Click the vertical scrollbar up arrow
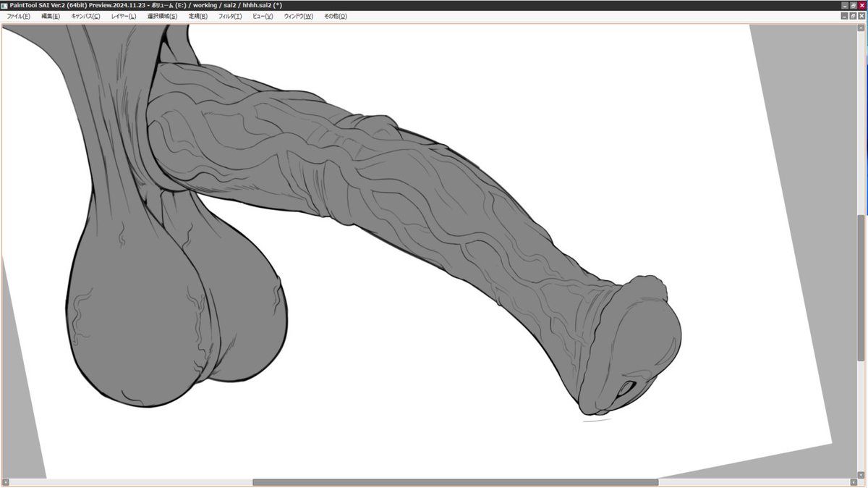 (861, 28)
